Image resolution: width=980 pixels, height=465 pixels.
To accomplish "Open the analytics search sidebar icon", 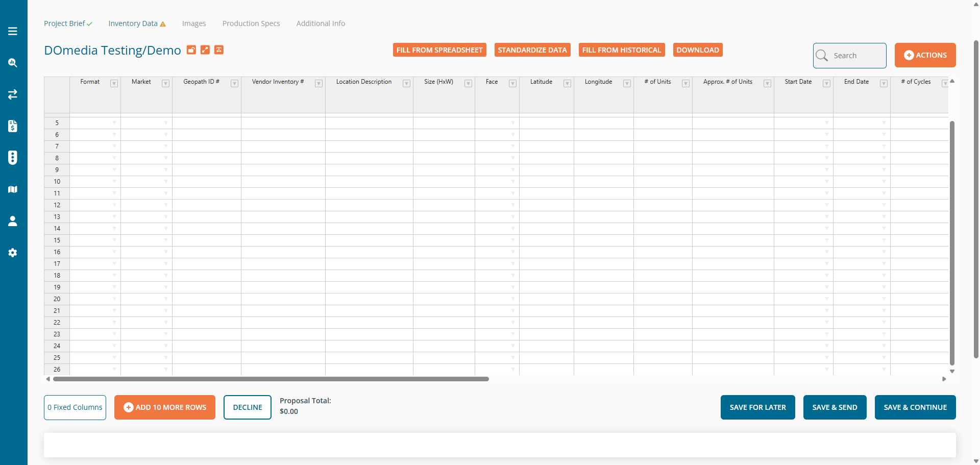I will (13, 63).
